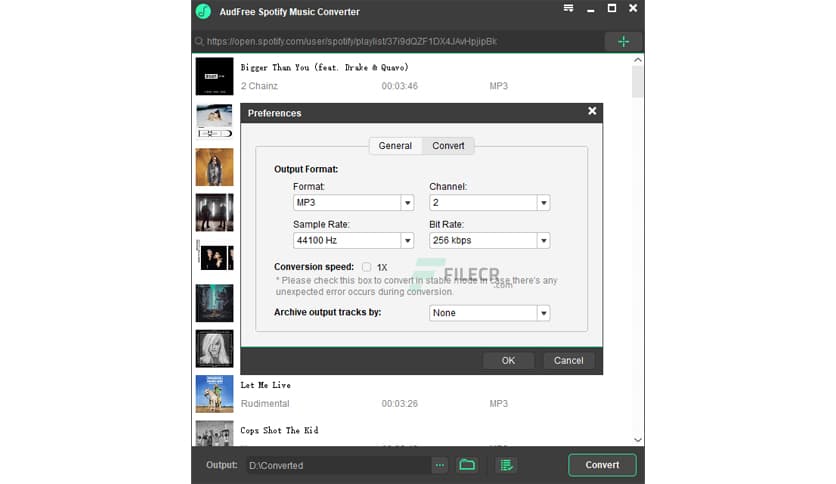Open the Bit Rate dropdown showing 256 kbps
This screenshot has height=484, width=836.
coord(489,240)
